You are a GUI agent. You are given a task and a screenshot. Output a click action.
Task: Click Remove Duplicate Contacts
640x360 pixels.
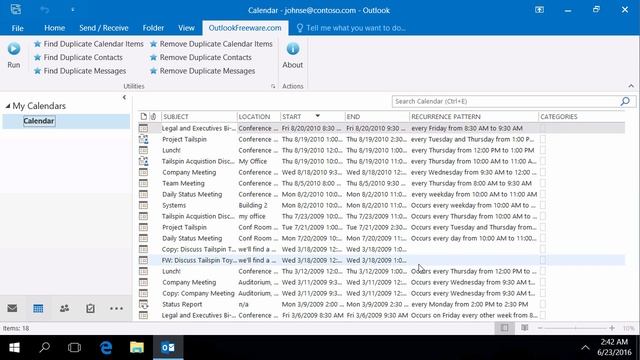point(200,58)
